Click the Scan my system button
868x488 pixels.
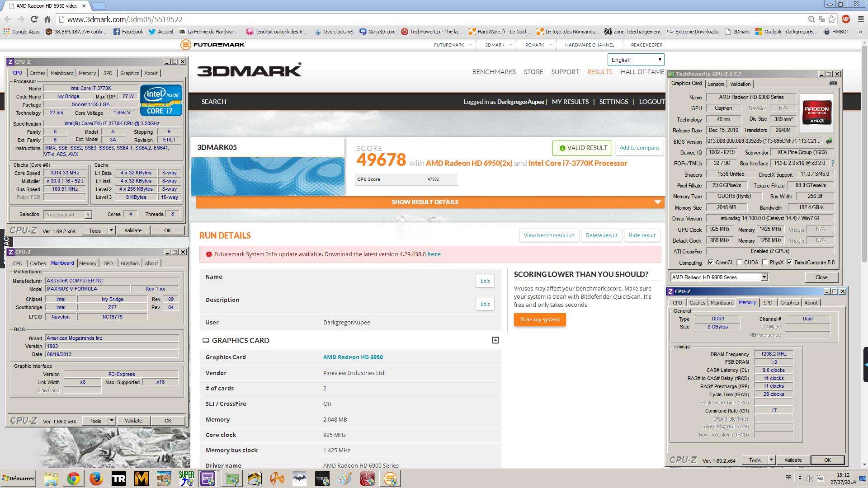[x=540, y=319]
